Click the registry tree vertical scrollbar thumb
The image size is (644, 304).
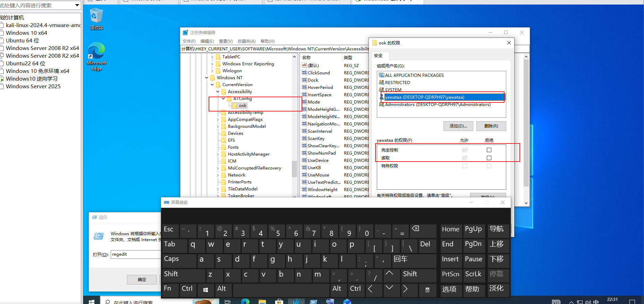tap(294, 169)
